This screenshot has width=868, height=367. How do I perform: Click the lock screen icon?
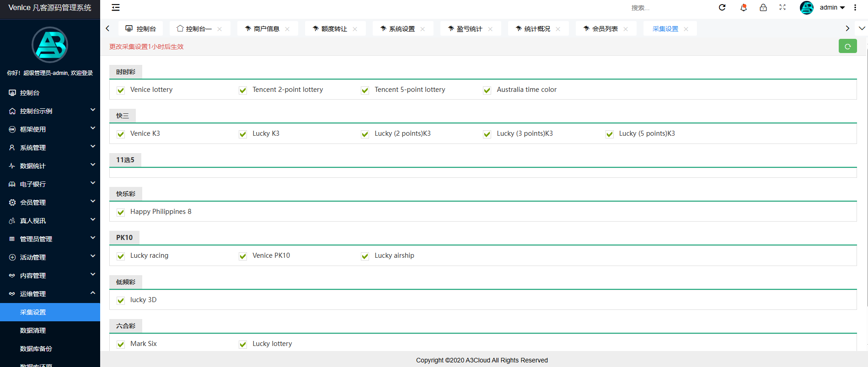(763, 7)
